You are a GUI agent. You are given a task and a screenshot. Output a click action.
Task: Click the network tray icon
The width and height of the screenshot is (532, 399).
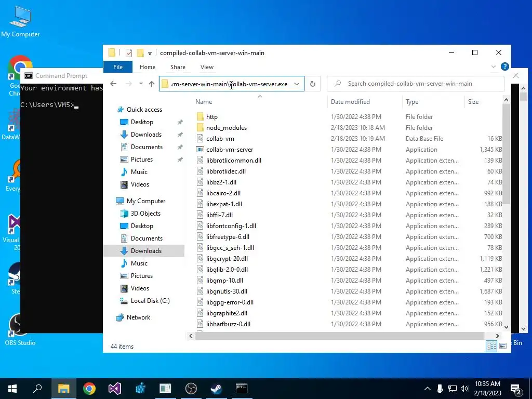pos(453,389)
